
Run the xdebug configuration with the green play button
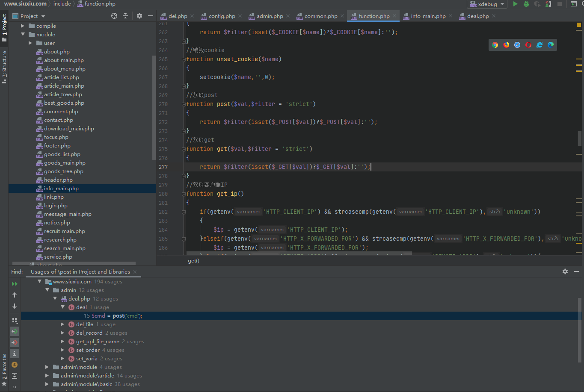pos(515,4)
